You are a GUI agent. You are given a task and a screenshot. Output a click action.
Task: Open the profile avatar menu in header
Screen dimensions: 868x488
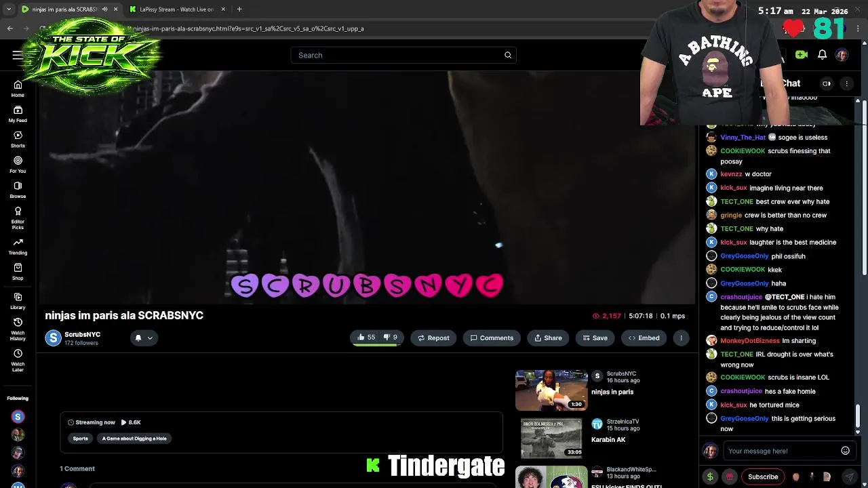click(842, 55)
